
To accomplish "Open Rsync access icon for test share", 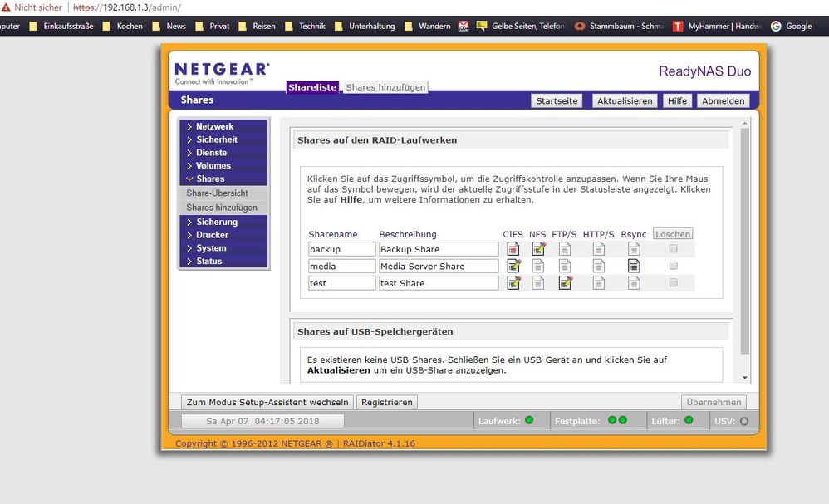I will click(634, 283).
